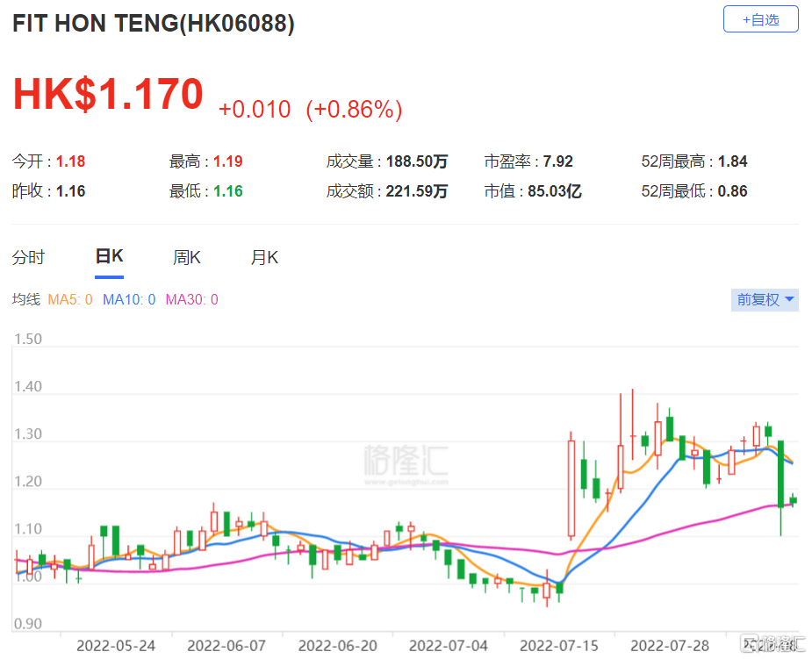Click the +自选 add to watchlist button

(x=760, y=19)
